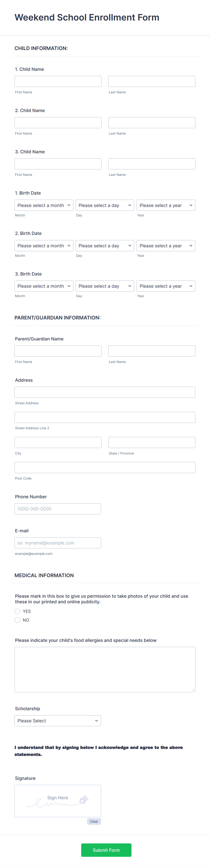Click the Post Code field
This screenshot has width=210, height=868.
(x=105, y=467)
